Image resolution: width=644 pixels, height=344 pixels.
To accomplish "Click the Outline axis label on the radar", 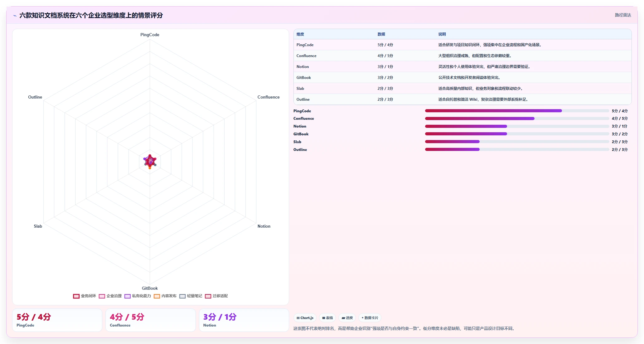I will coord(35,97).
